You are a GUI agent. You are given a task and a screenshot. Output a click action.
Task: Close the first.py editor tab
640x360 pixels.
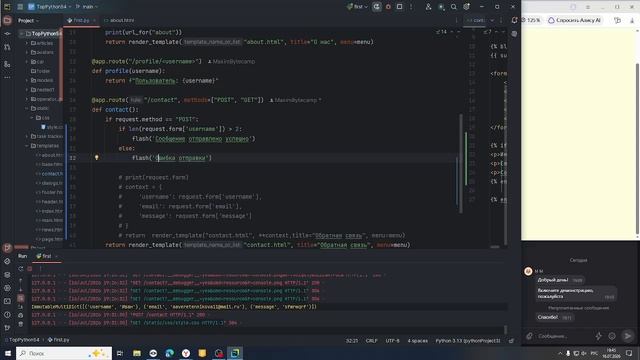coord(94,20)
